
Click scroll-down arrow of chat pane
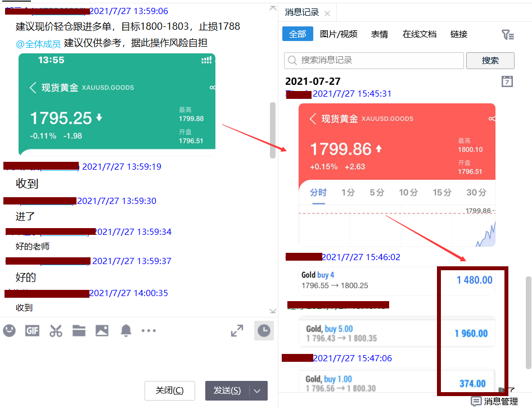coord(273,311)
